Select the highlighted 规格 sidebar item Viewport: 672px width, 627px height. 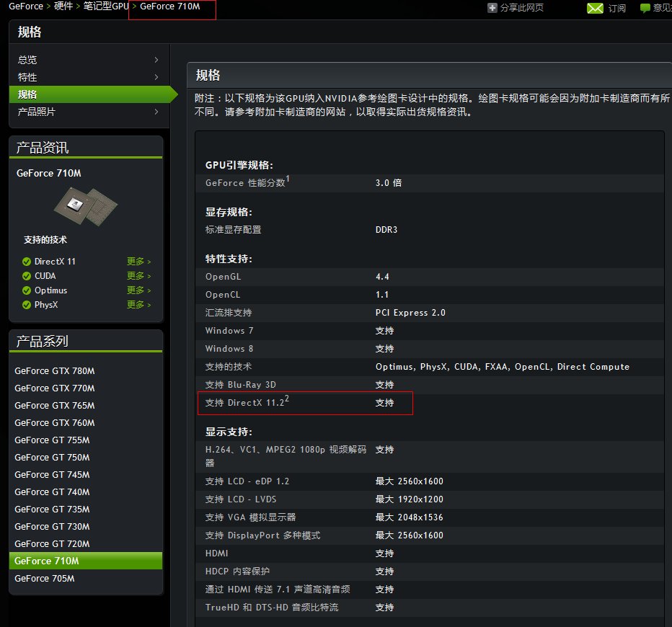coord(93,94)
